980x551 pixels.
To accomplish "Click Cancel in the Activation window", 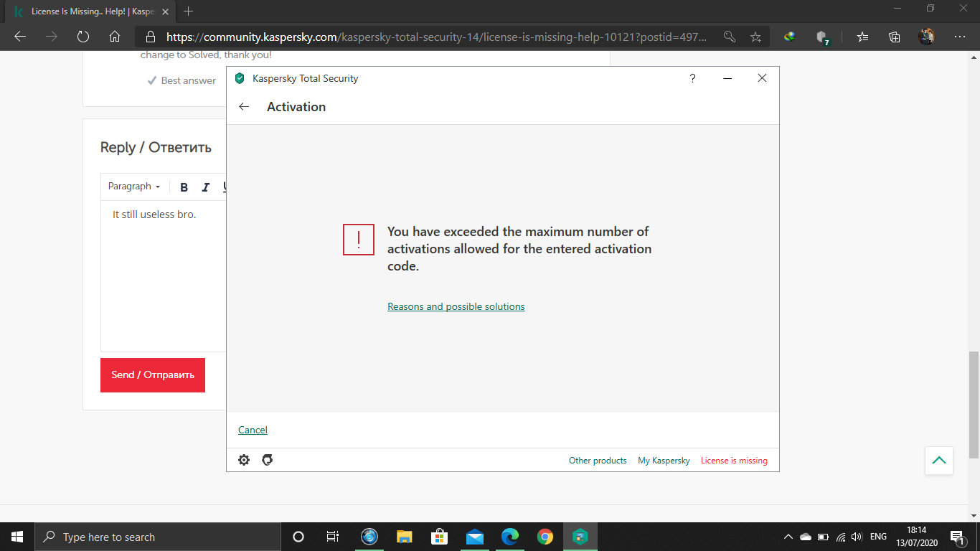I will pyautogui.click(x=253, y=430).
